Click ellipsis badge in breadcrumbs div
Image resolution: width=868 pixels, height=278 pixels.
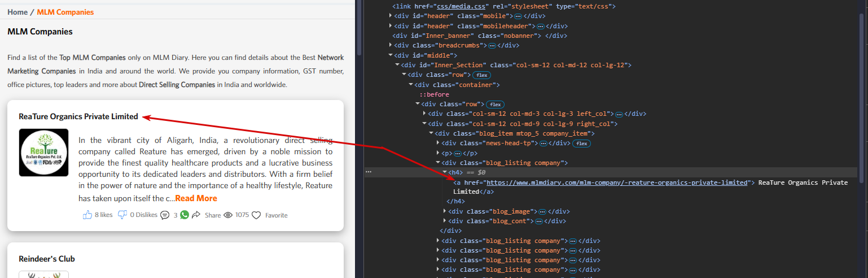tap(492, 45)
